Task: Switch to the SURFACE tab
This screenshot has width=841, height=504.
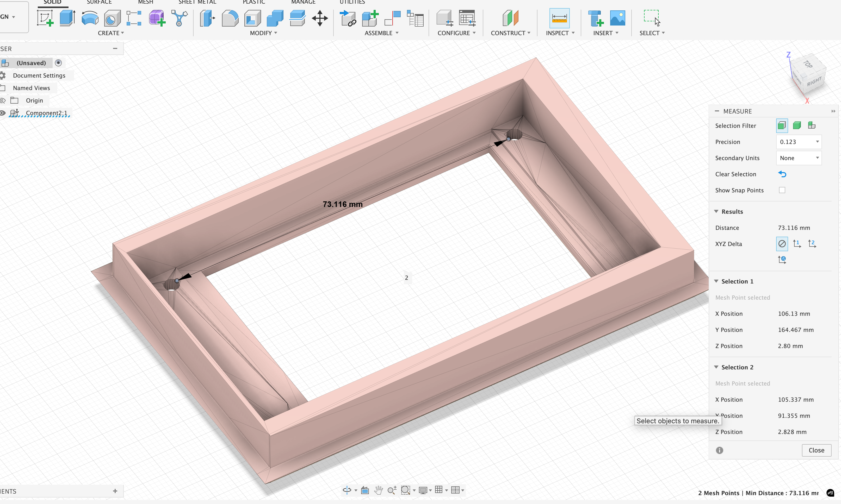Action: tap(99, 2)
